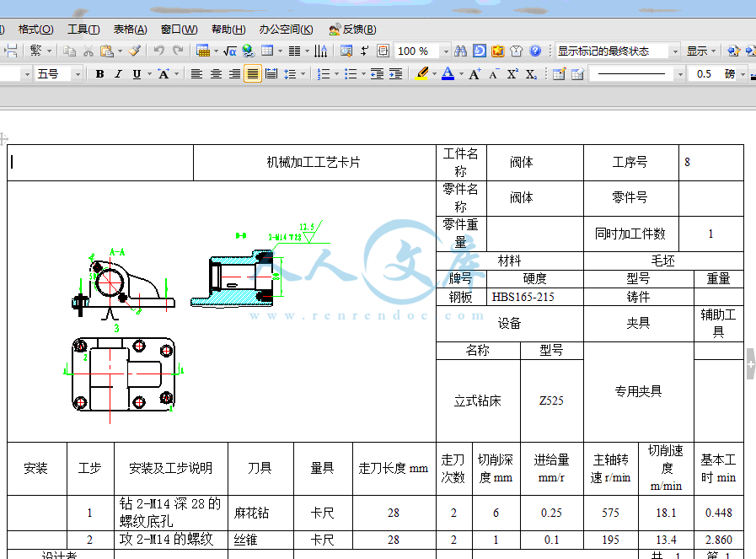The height and width of the screenshot is (559, 756).
Task: Expand the 繁 conversion dropdown arrow
Action: (49, 51)
